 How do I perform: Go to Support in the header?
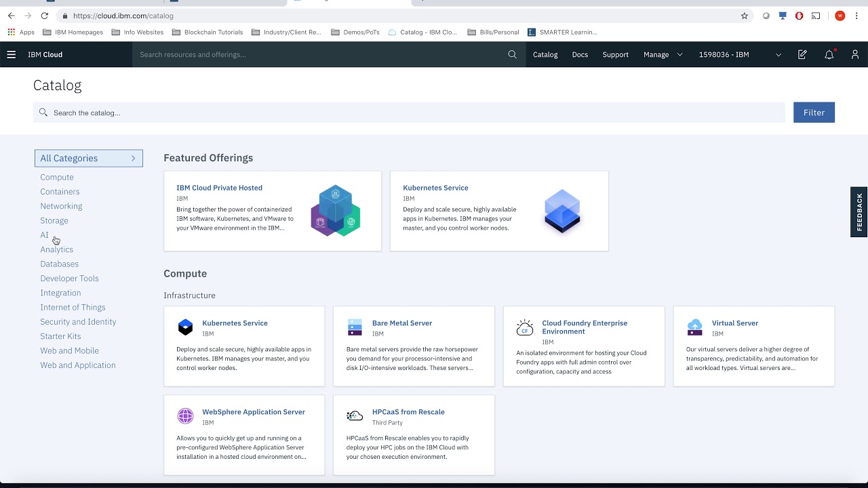tap(615, 54)
